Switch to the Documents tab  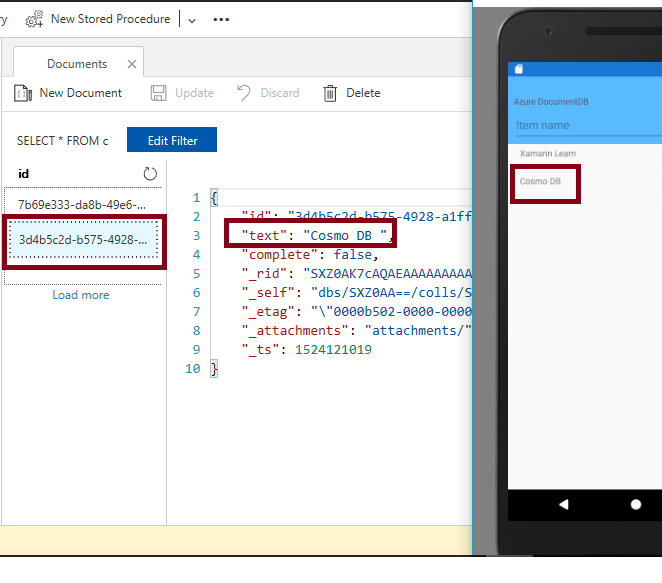coord(77,64)
